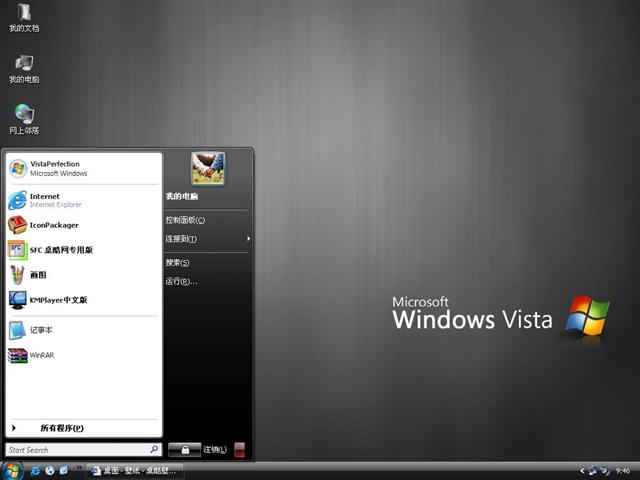Launch Internet Explorer from Start menu

click(84, 200)
